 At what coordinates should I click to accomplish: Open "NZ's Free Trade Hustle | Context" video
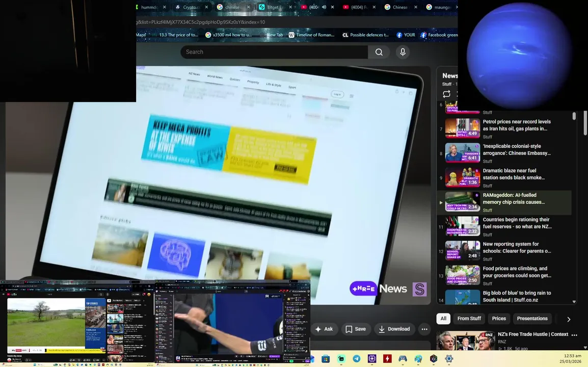(x=533, y=334)
